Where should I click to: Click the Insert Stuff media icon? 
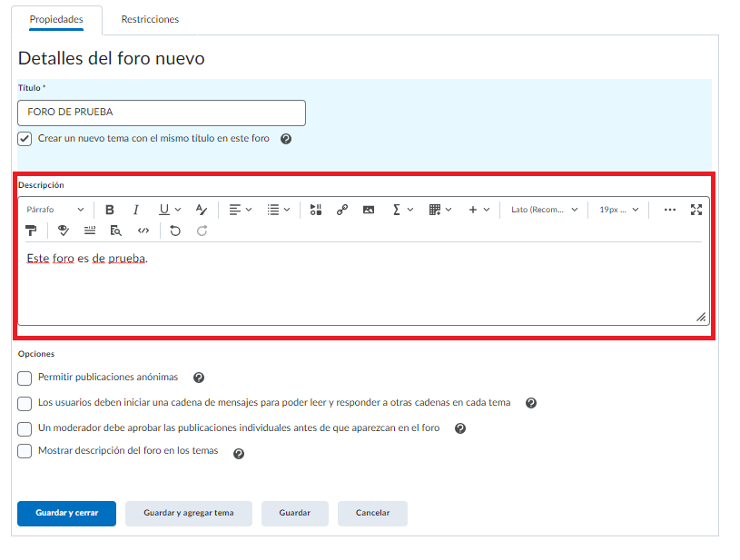[316, 210]
